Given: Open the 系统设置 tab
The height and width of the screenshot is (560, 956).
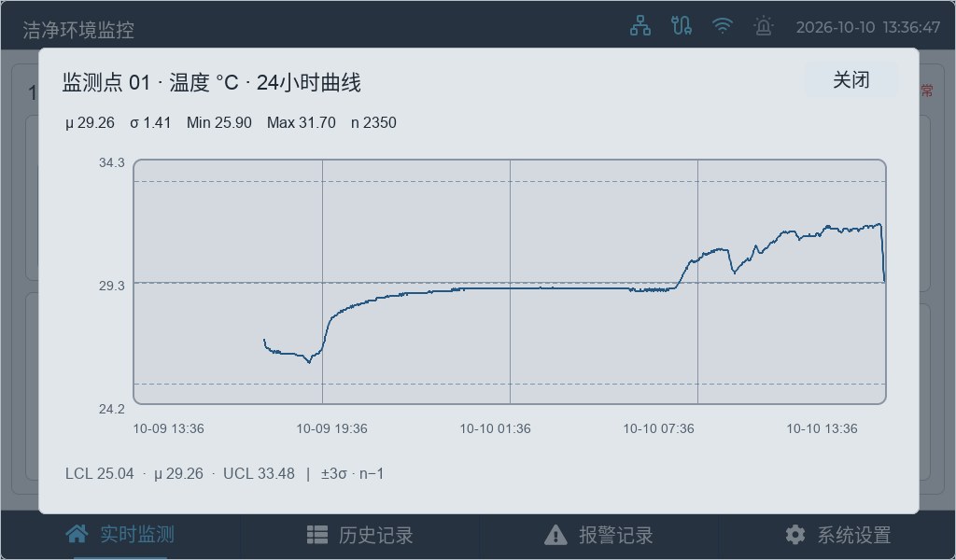Looking at the screenshot, I should 837,536.
